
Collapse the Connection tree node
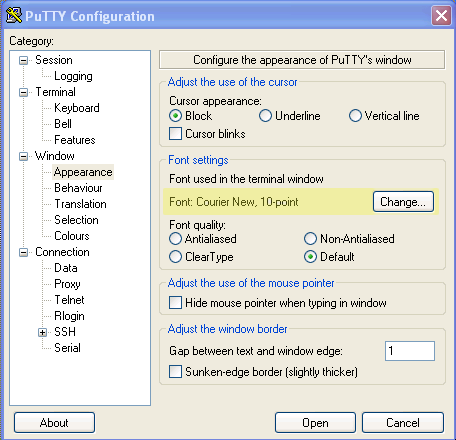click(x=23, y=252)
